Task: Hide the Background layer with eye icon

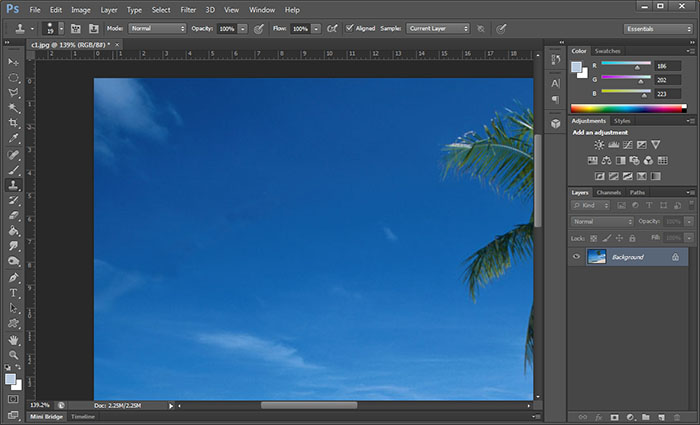Action: pos(576,257)
